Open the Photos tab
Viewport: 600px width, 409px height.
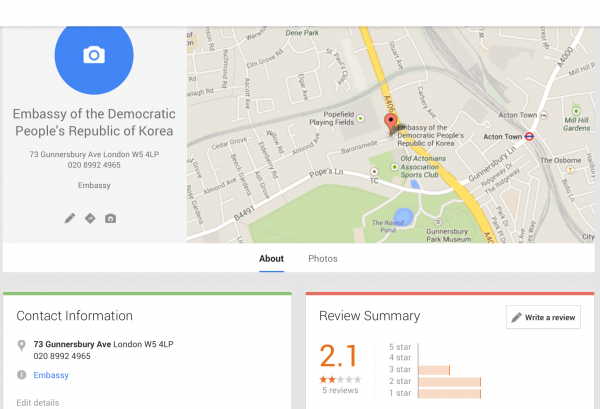(323, 259)
